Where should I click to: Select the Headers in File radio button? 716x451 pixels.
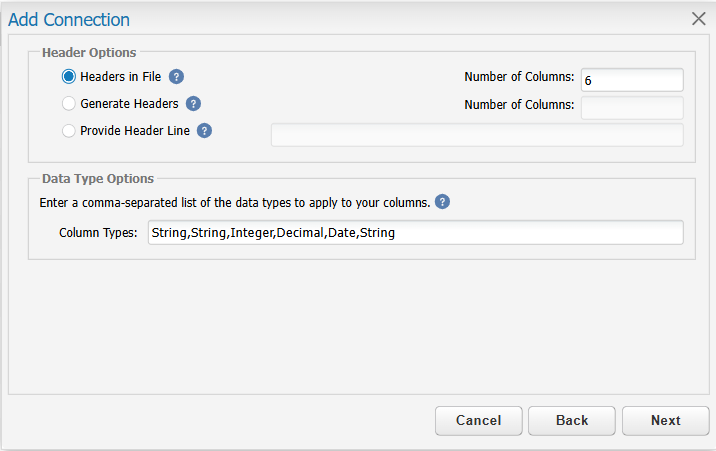[68, 77]
